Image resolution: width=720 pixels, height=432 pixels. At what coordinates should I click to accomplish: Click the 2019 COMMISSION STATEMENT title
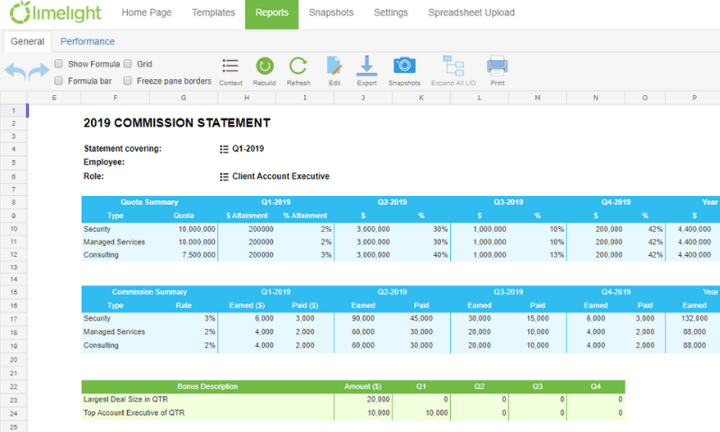pyautogui.click(x=177, y=123)
